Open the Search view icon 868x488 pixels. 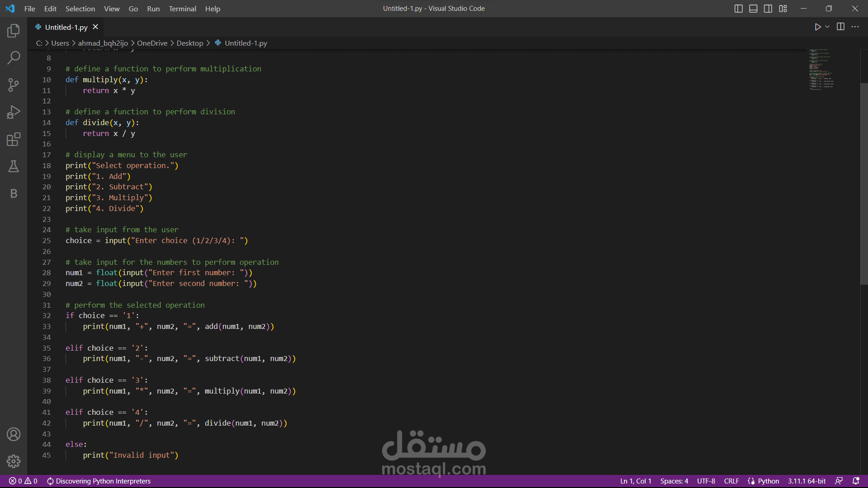click(14, 57)
